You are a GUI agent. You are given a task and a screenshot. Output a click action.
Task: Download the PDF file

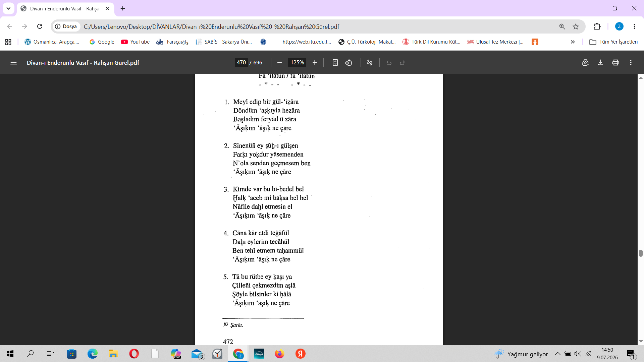pyautogui.click(x=600, y=63)
